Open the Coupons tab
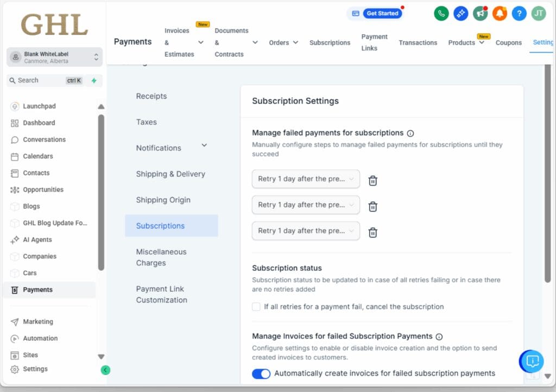The width and height of the screenshot is (556, 392). pos(508,42)
